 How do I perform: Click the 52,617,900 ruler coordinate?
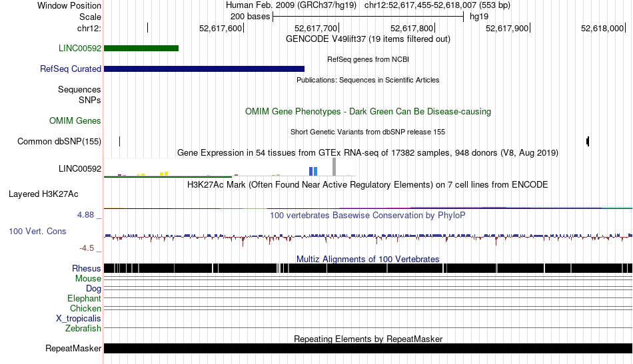(x=507, y=28)
